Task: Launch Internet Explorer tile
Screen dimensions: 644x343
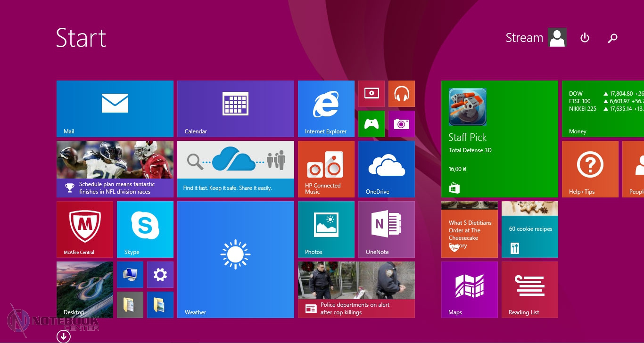Action: click(x=326, y=108)
